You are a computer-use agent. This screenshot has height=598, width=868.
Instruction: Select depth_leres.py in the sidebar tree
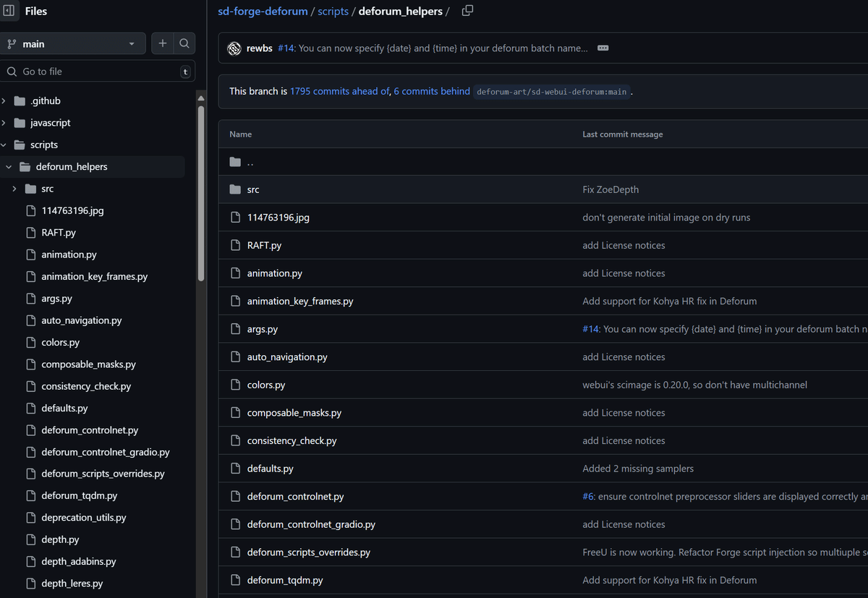72,584
